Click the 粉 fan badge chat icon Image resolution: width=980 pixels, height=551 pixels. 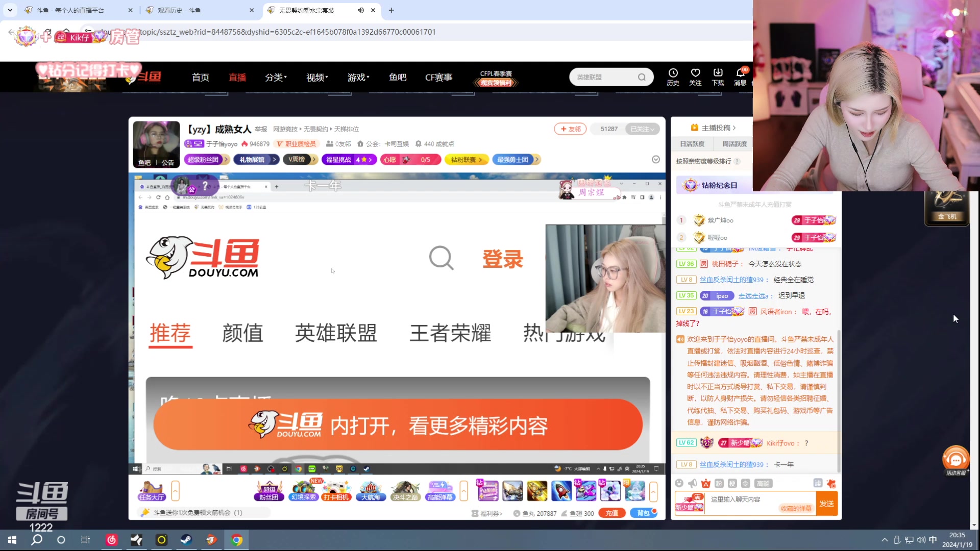point(719,483)
